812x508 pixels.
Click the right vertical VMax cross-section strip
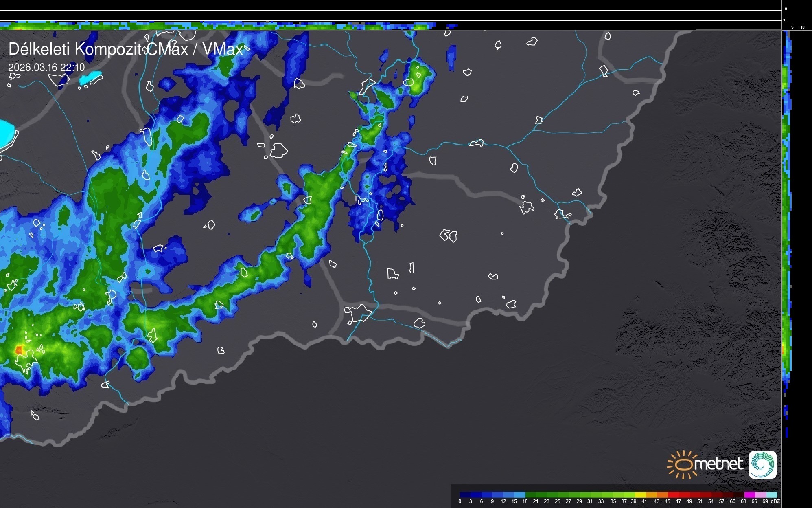[787, 204]
